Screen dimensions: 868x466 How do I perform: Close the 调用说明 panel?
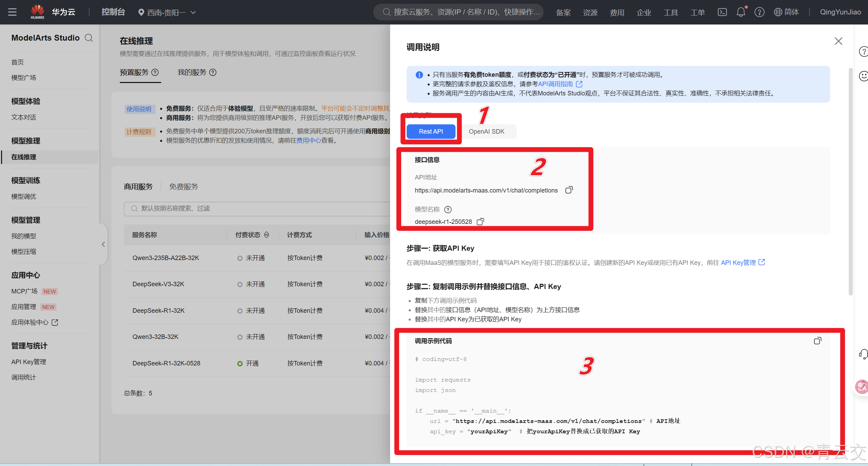[838, 41]
